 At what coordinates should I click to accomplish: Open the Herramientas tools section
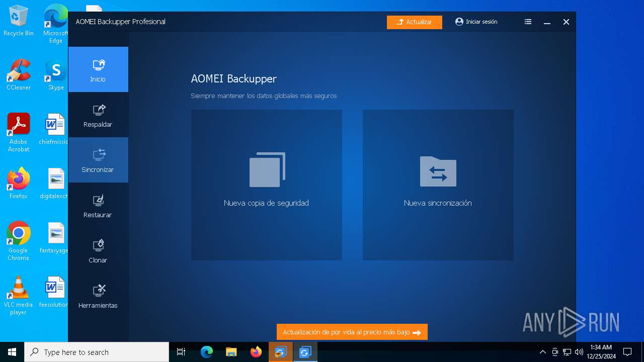98,296
